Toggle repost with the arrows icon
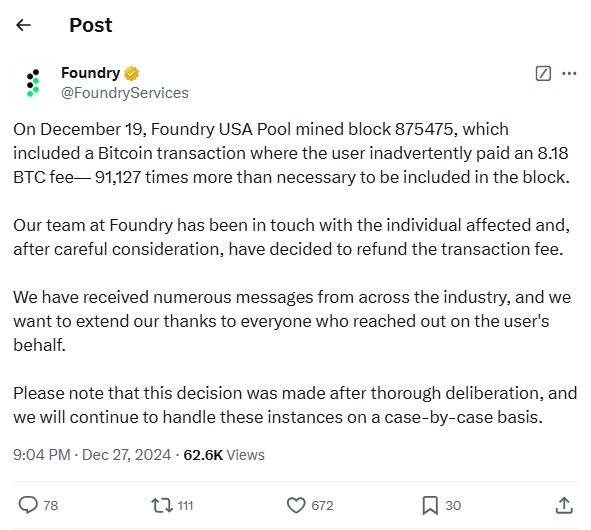Screen dimensions: 591x530 162,505
